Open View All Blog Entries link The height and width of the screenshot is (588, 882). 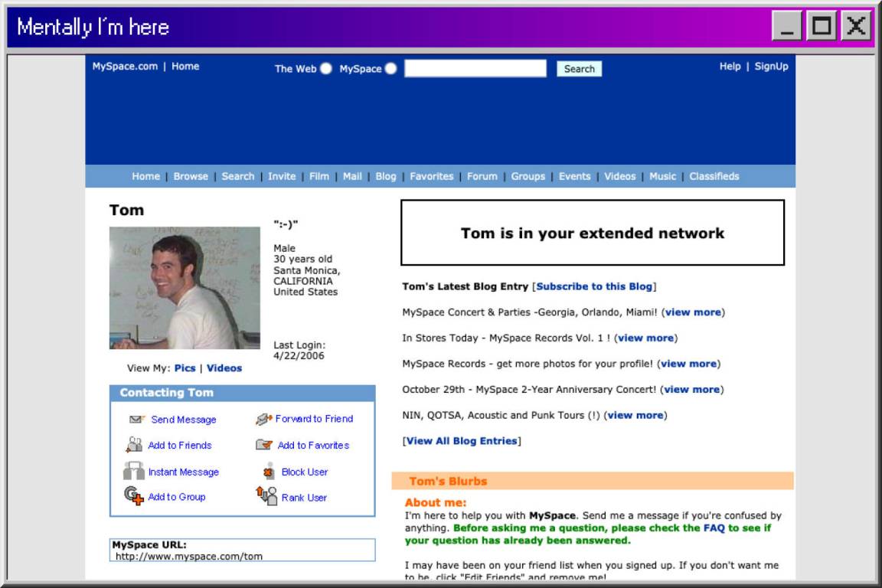462,441
